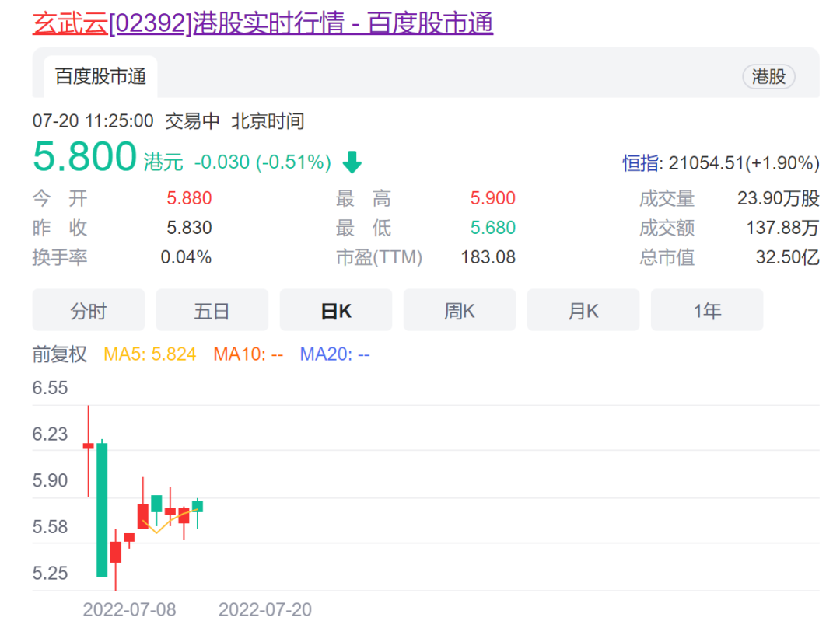This screenshot has width=840, height=635.
Task: Click the MA10 indicator label
Action: [x=248, y=354]
